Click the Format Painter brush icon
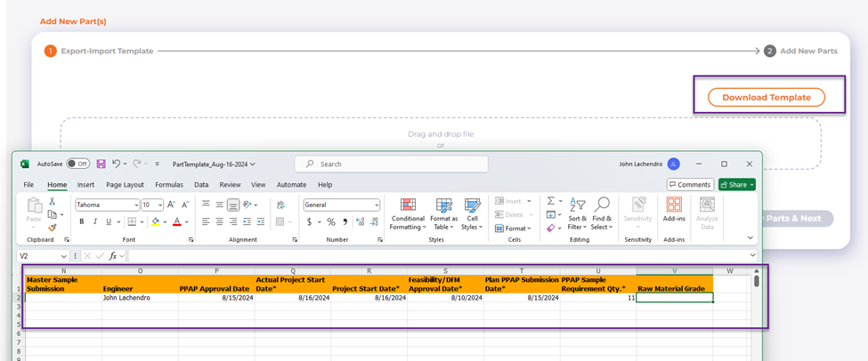The height and width of the screenshot is (361, 868). pyautogui.click(x=53, y=228)
